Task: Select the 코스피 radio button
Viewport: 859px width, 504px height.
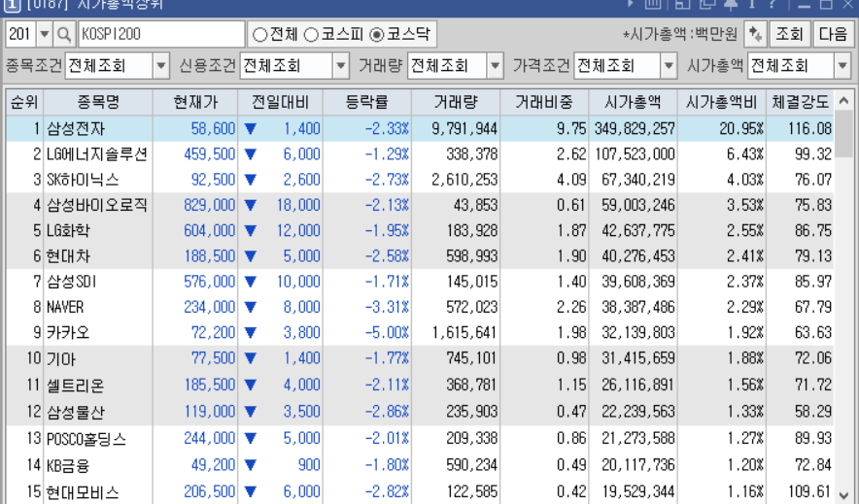Action: click(311, 35)
